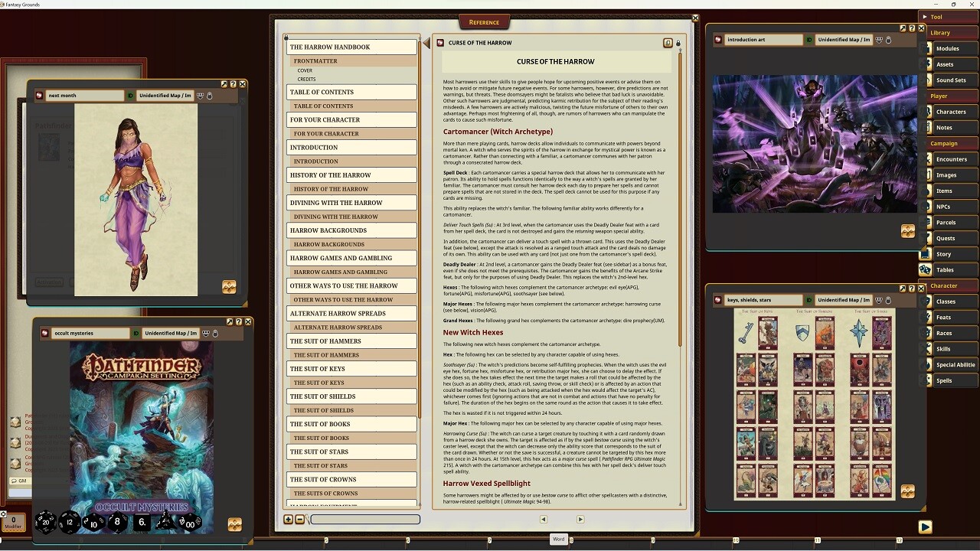Go to the next reference page arrow
980x551 pixels.
pos(580,519)
